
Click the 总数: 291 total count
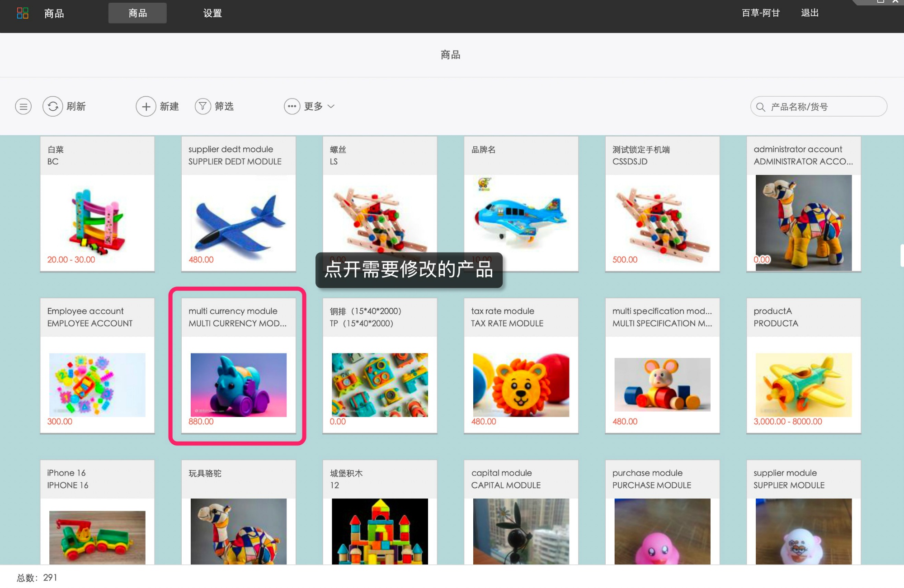click(37, 578)
